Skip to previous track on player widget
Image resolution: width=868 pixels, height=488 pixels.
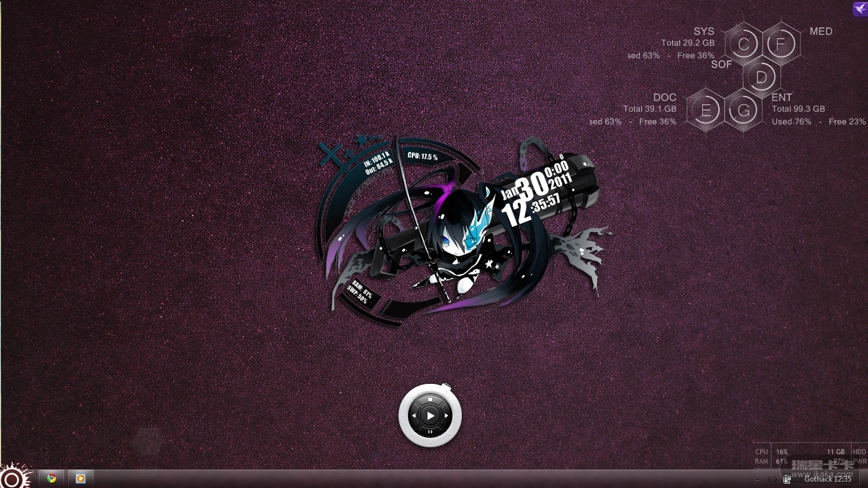tap(414, 416)
